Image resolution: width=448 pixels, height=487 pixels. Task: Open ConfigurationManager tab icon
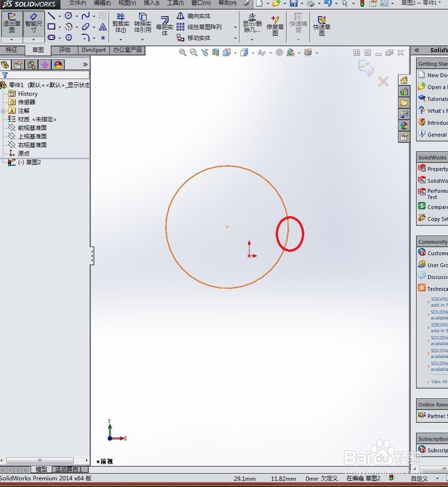pyautogui.click(x=31, y=65)
